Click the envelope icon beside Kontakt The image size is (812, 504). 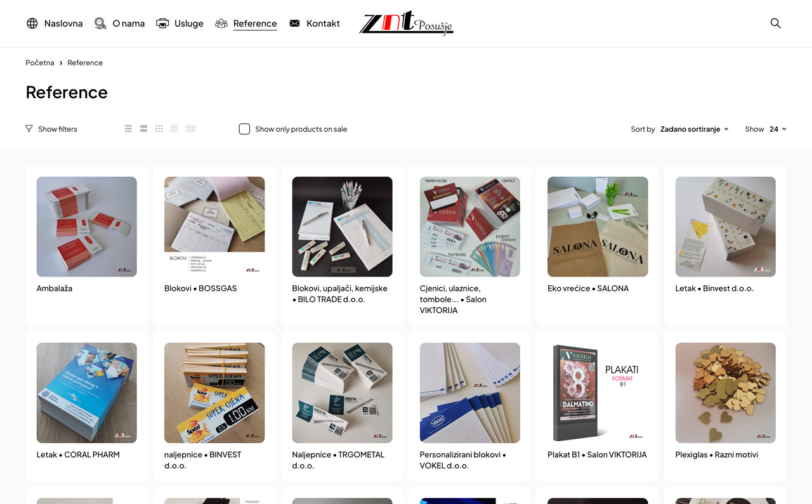[x=294, y=23]
